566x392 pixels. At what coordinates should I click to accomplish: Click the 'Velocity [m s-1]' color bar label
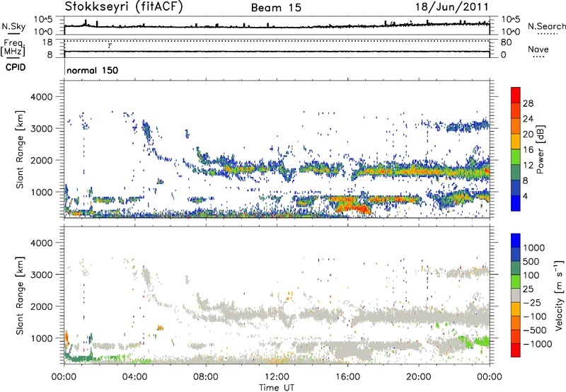tap(558, 295)
